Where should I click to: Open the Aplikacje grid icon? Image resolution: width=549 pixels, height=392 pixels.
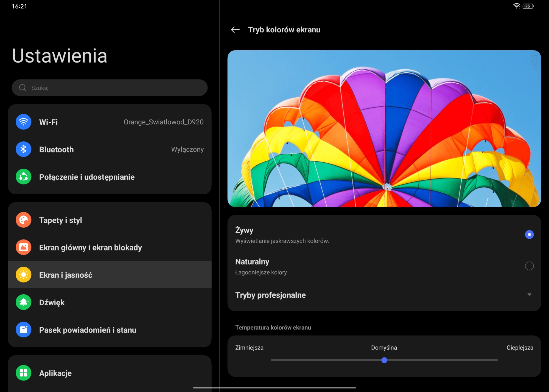click(x=24, y=373)
